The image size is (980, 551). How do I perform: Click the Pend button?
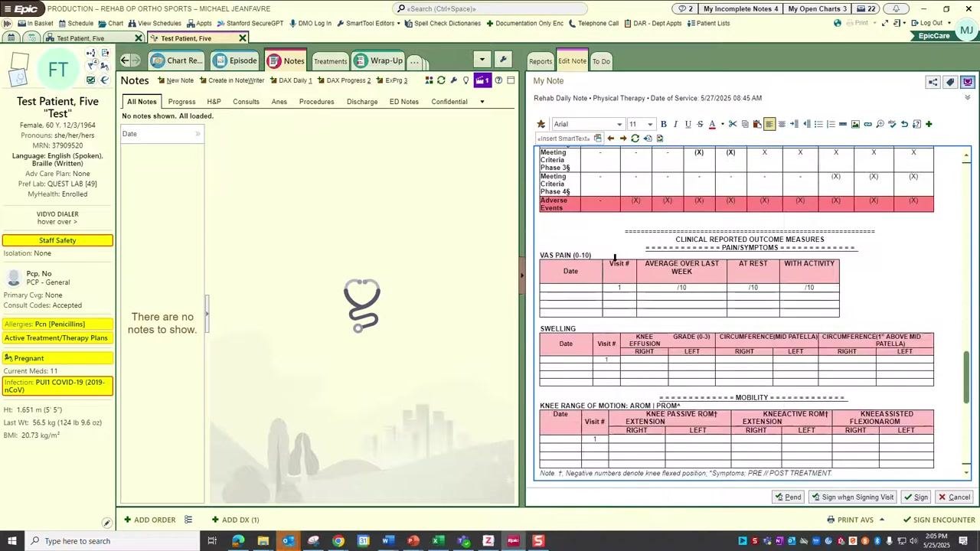point(788,497)
